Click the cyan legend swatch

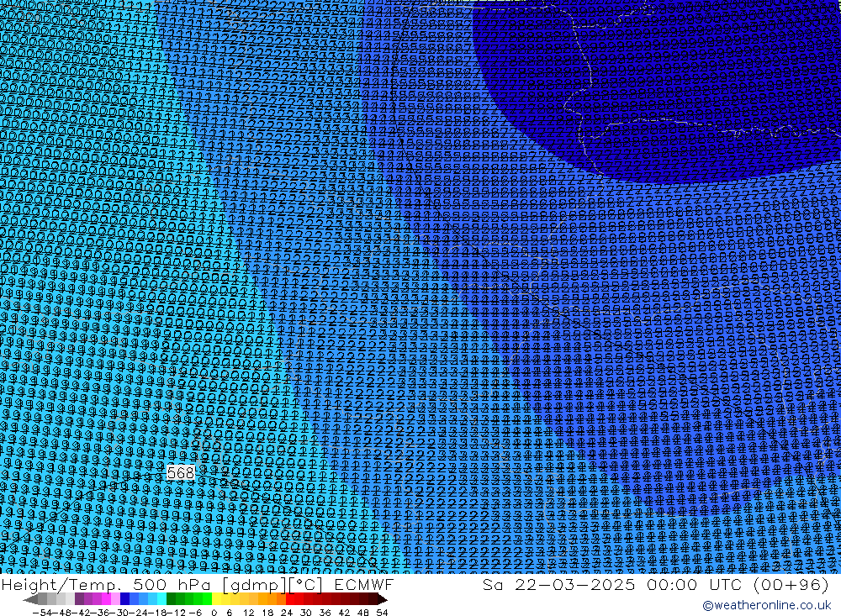(161, 599)
